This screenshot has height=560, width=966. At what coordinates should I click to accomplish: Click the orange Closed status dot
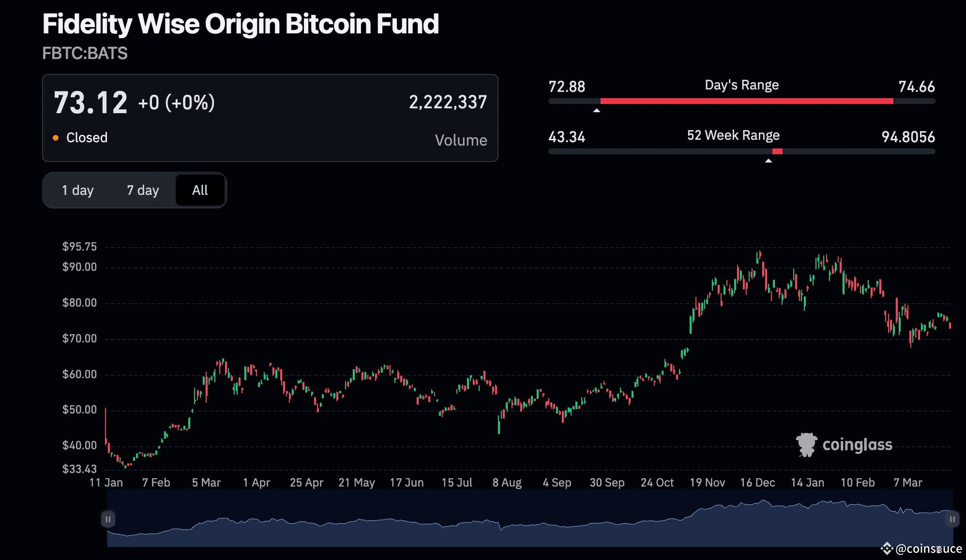[57, 138]
